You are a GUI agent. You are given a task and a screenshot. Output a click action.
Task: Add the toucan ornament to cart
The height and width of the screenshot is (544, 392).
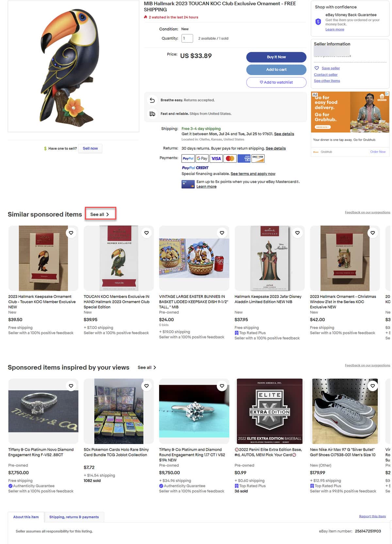[x=276, y=70]
